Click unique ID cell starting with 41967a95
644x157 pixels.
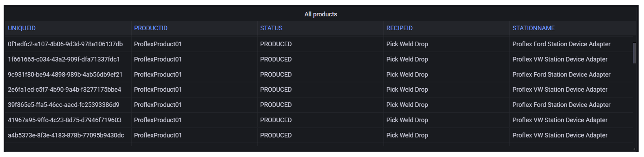64,120
